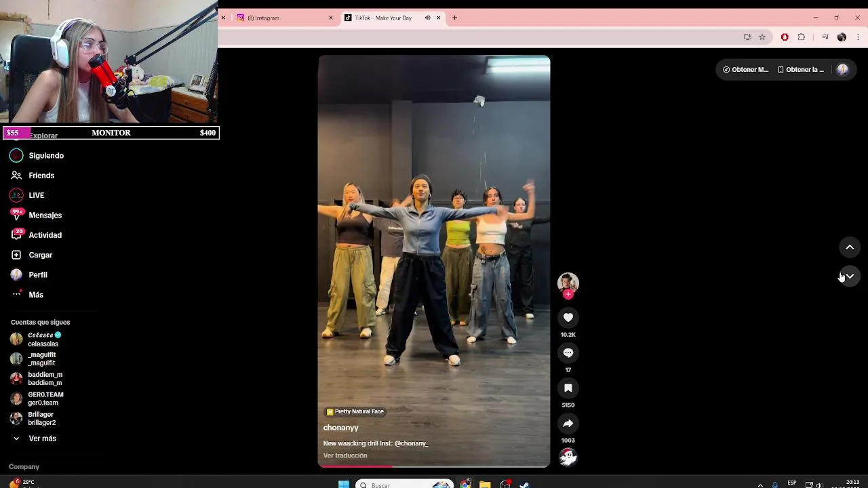
Task: Select Cargar to upload a video
Action: point(32,255)
